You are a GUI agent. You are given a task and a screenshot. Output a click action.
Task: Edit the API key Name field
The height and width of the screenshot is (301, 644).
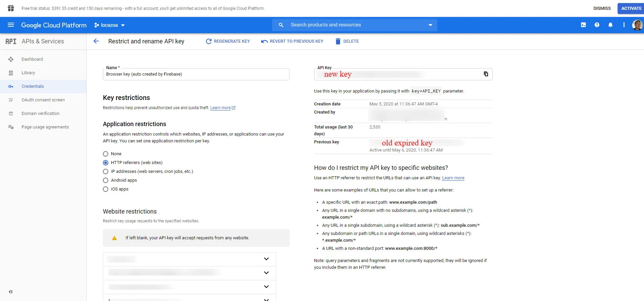tap(196, 74)
